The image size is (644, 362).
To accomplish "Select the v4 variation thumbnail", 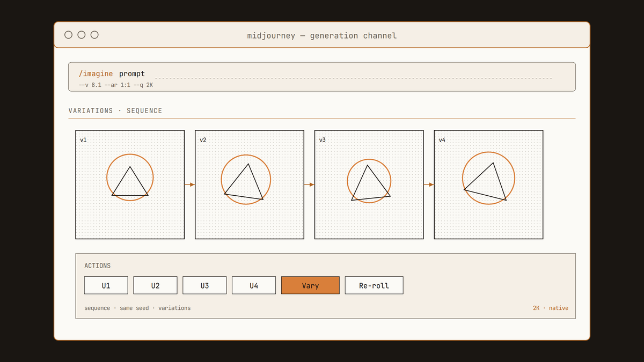I will [489, 184].
